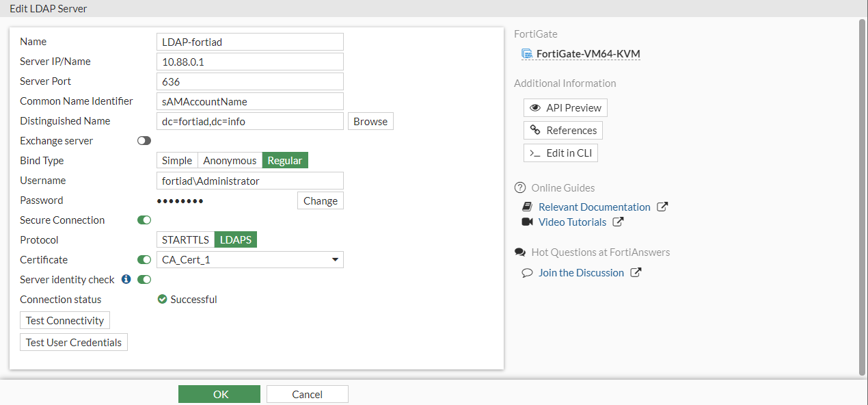Switch protocol to STARTTLS
Screen dimensions: 868x405
point(185,239)
